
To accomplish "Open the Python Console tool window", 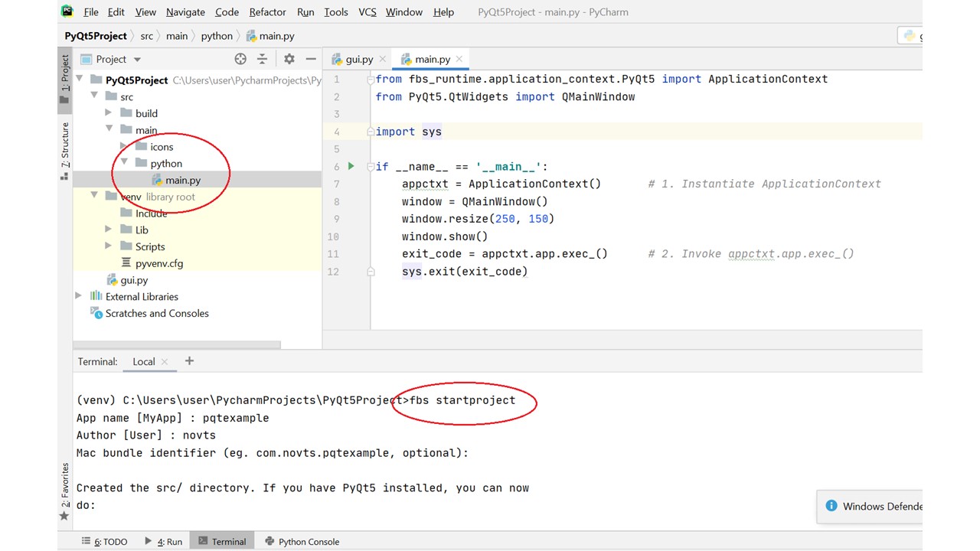I will click(x=302, y=541).
